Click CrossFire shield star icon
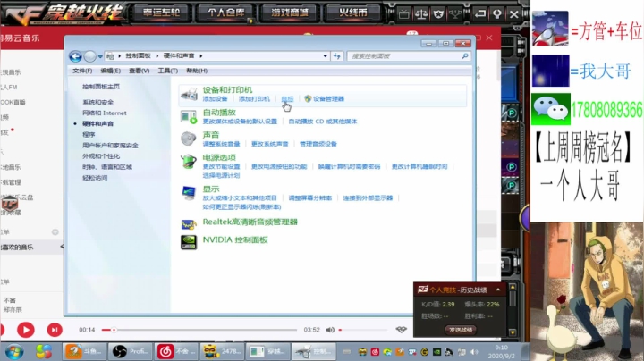Viewport: 644px width, 361px height. tap(438, 14)
